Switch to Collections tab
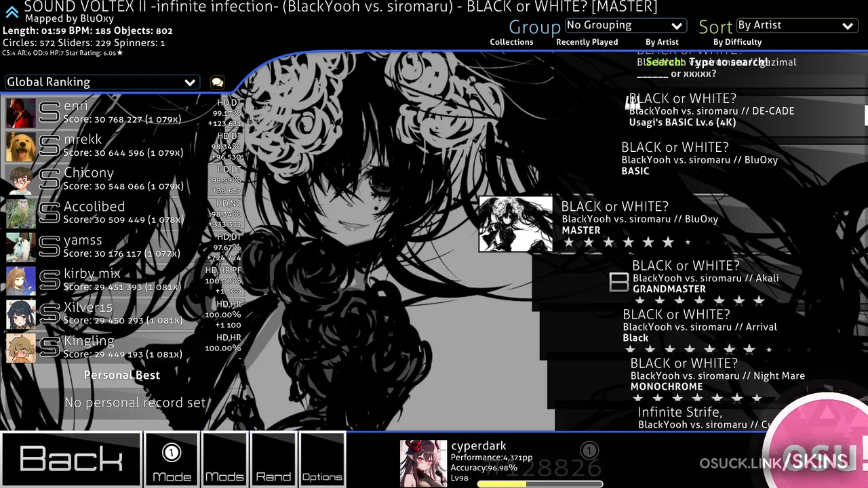This screenshot has width=868, height=488. [511, 42]
